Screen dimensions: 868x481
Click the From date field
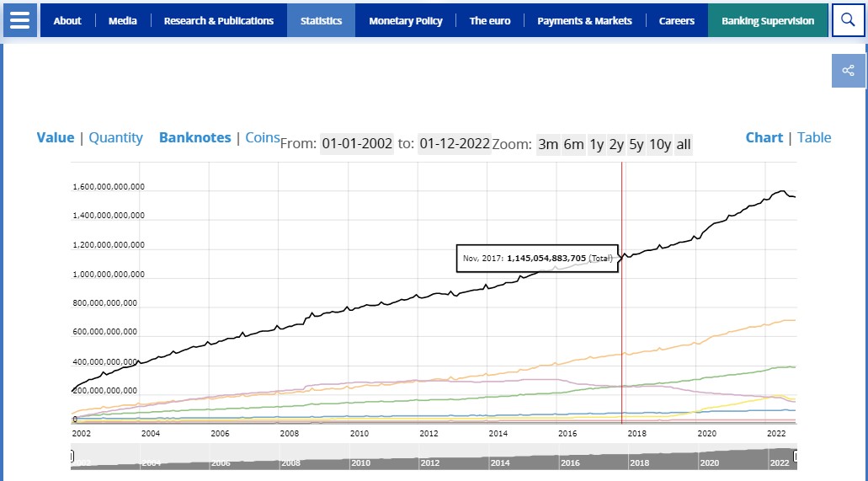pos(357,144)
